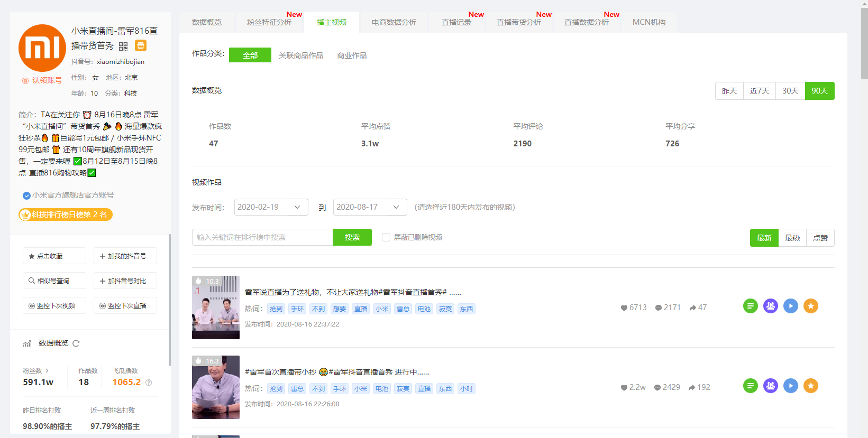Click the 点击收藏 favorite button
The image size is (868, 438).
pyautogui.click(x=54, y=256)
